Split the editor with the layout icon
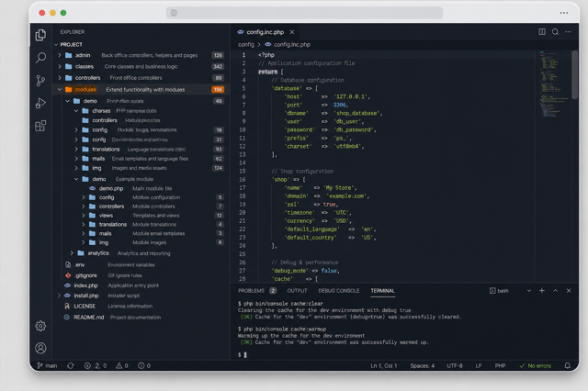This screenshot has width=588, height=391. point(542,32)
